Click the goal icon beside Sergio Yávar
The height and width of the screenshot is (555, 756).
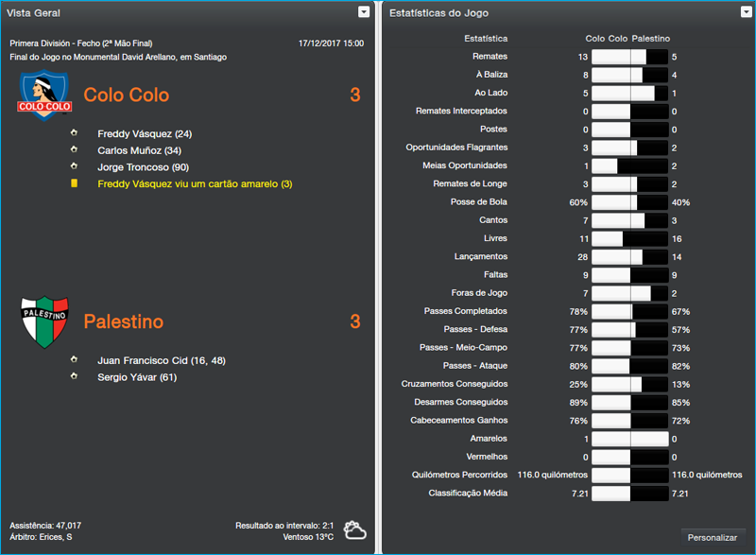pos(75,377)
